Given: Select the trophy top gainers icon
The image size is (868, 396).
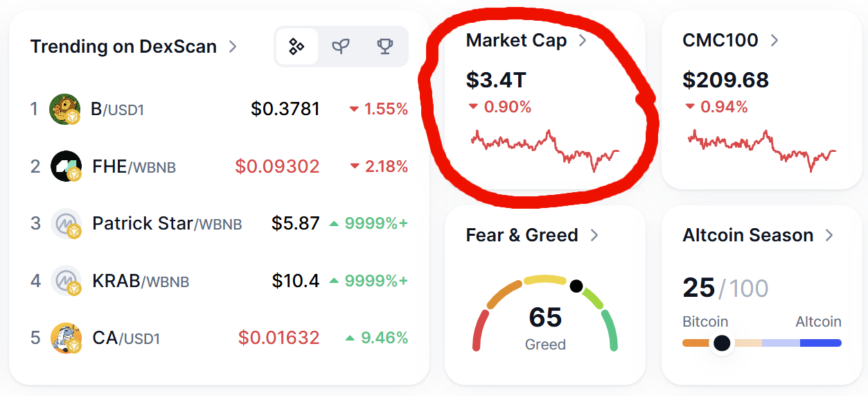Looking at the screenshot, I should point(384,46).
